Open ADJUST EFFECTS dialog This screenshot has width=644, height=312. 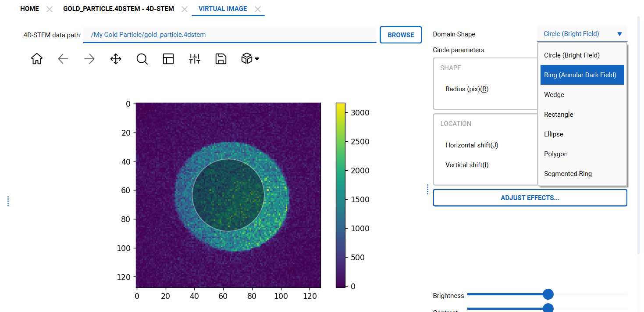pos(530,198)
